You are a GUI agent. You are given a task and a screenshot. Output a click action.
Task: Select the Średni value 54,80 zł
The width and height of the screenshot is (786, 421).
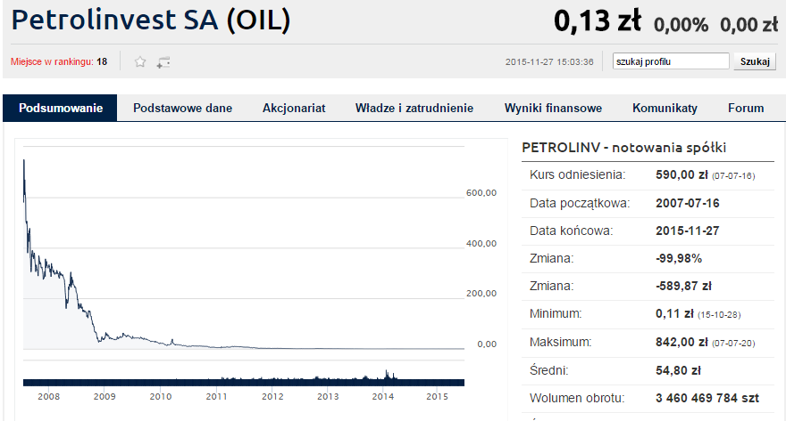pyautogui.click(x=678, y=371)
